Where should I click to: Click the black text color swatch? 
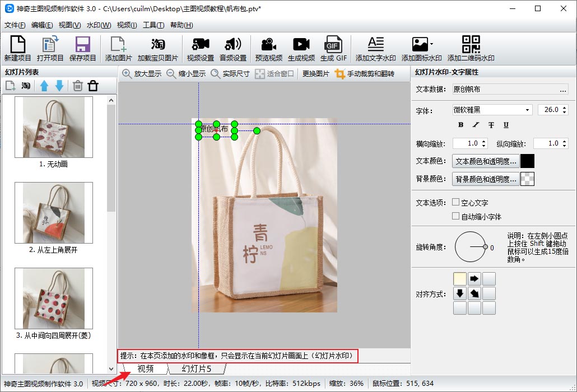click(527, 161)
